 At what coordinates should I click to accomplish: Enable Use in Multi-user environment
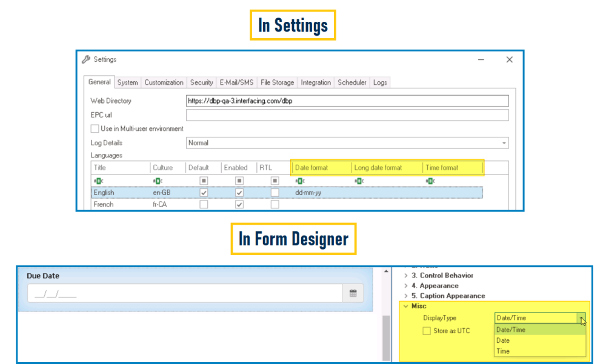point(95,128)
